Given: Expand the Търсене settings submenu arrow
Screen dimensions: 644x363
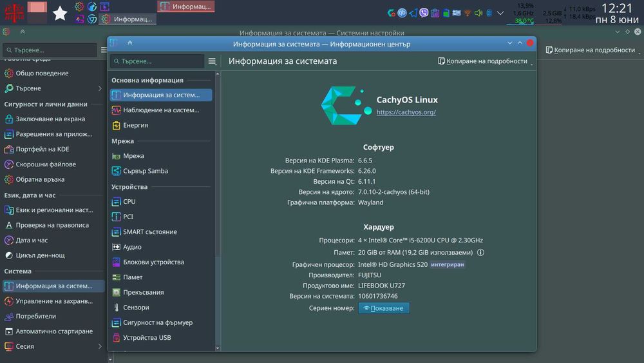Looking at the screenshot, I should tap(100, 88).
